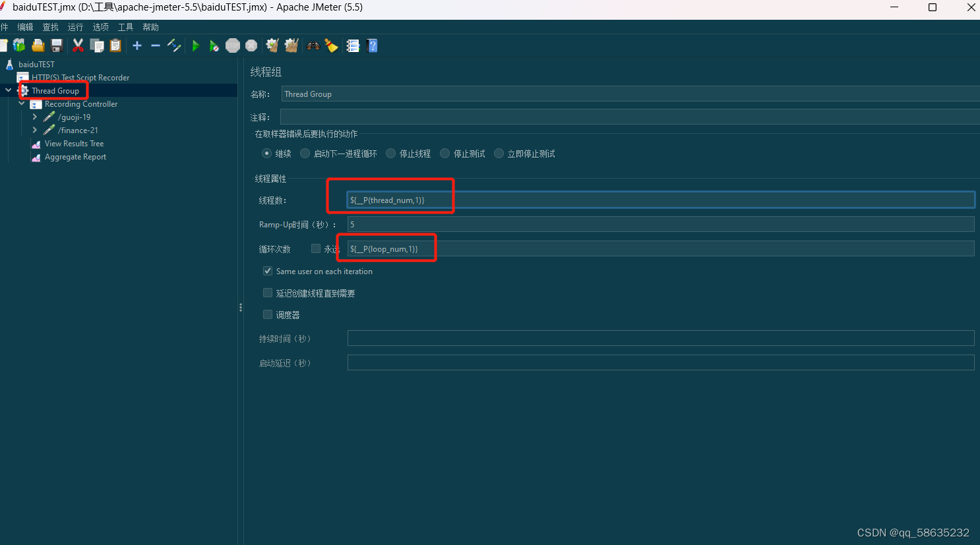Expand the /guoji-19 sampler node
Image resolution: width=980 pixels, height=545 pixels.
coord(35,117)
